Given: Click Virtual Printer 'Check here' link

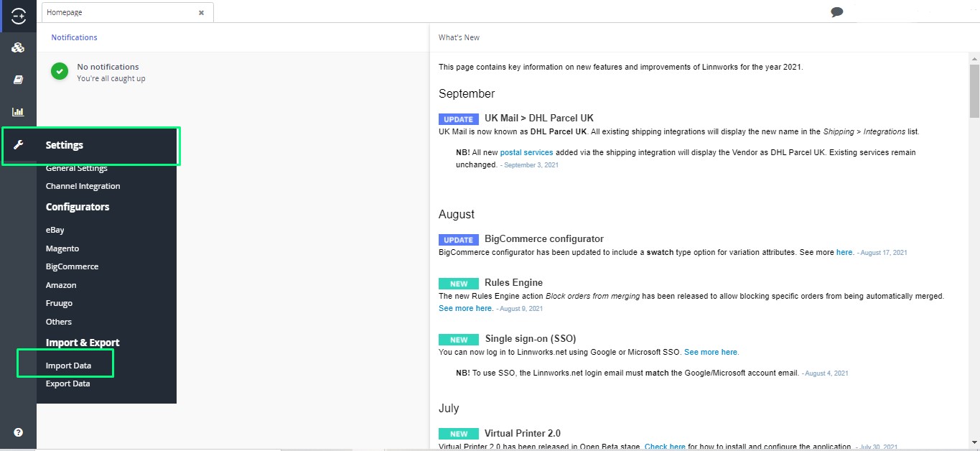Looking at the screenshot, I should 665,447.
